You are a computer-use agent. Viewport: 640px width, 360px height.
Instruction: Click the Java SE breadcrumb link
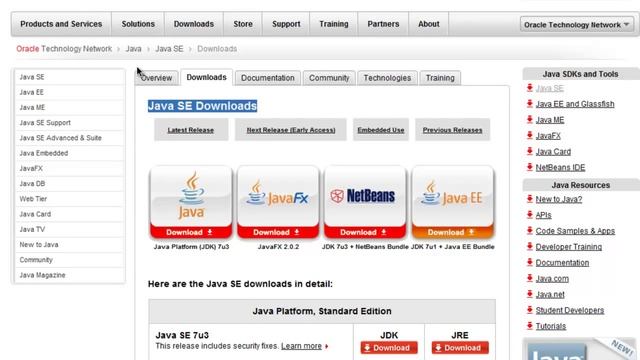pos(169,49)
